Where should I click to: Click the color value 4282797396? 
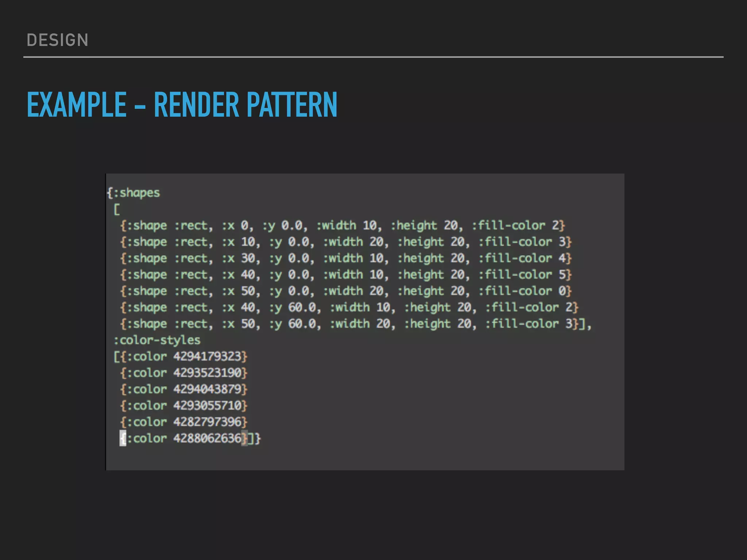[207, 422]
